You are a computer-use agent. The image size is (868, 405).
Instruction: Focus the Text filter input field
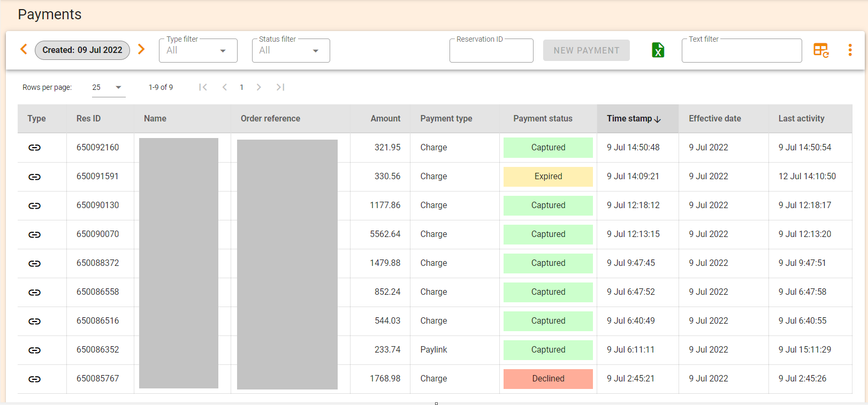coord(742,50)
